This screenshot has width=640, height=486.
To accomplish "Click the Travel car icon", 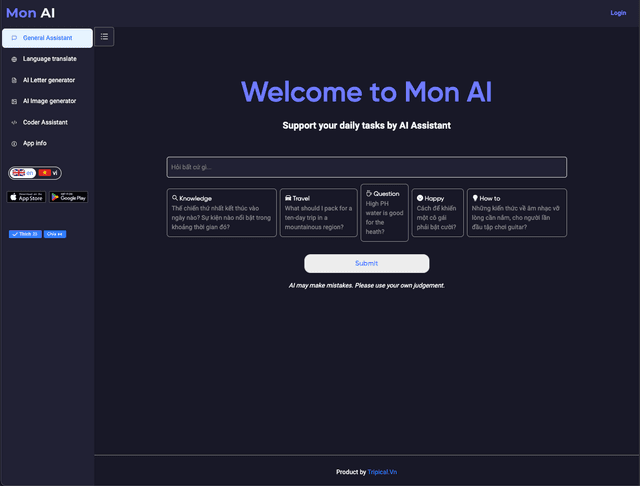I will coord(288,198).
